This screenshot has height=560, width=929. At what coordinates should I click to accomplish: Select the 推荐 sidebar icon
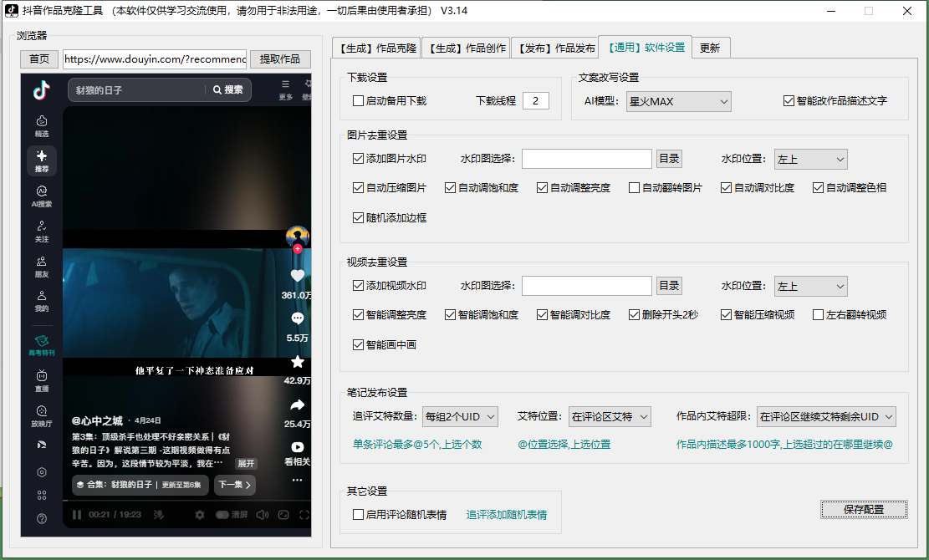point(41,160)
